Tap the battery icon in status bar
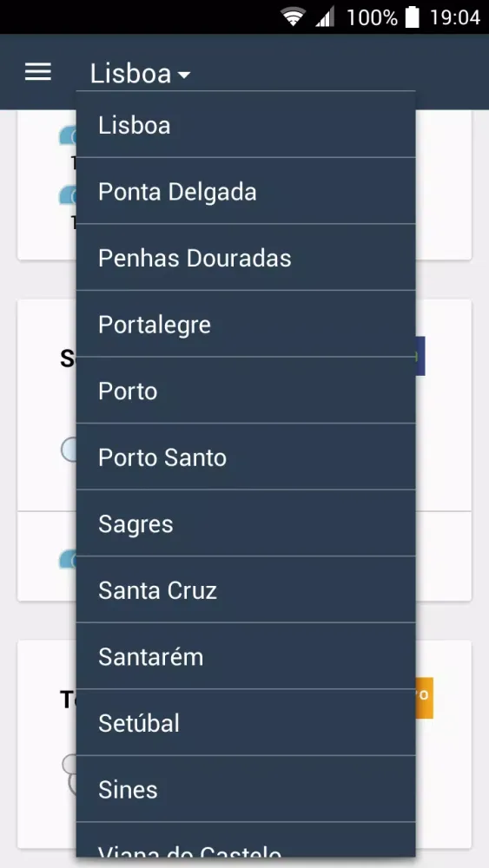489x868 pixels. pos(412,17)
